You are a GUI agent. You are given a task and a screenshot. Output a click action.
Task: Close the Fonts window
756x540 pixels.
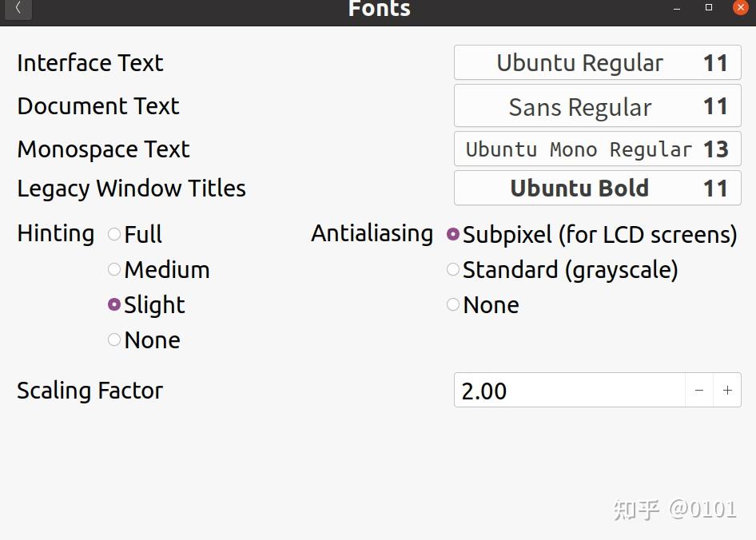[x=740, y=7]
